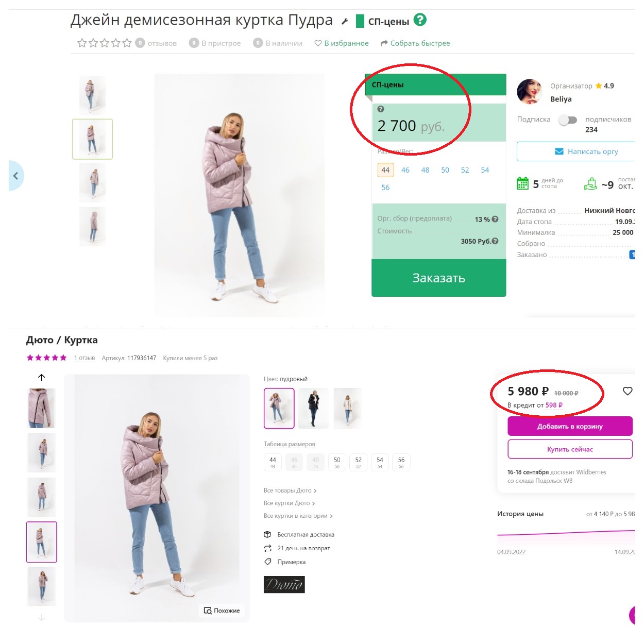Expand 'Все товары Дюто' chevron

(x=315, y=490)
